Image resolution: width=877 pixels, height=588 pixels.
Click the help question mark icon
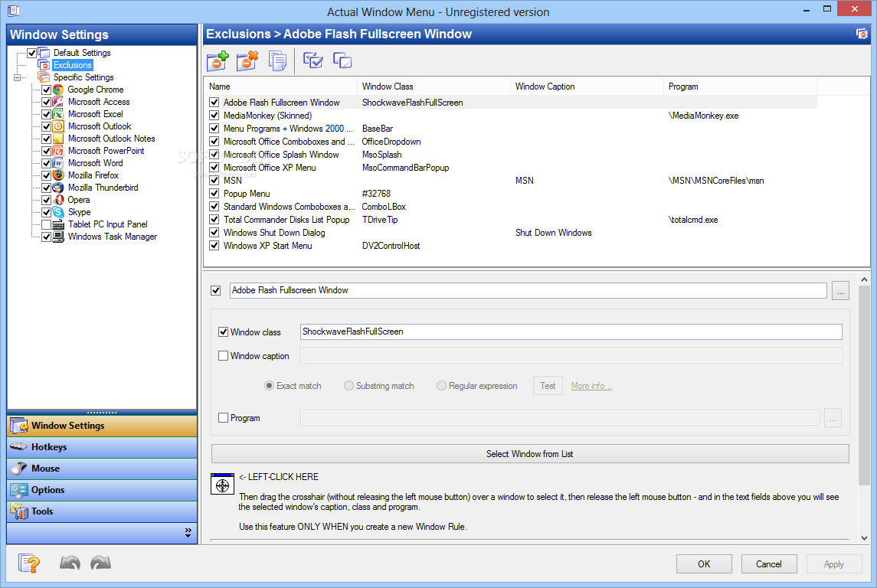point(28,563)
